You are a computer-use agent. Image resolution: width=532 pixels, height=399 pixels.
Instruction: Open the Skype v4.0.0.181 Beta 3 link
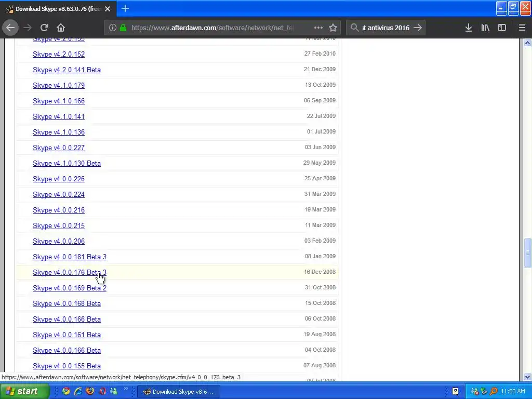pyautogui.click(x=70, y=257)
